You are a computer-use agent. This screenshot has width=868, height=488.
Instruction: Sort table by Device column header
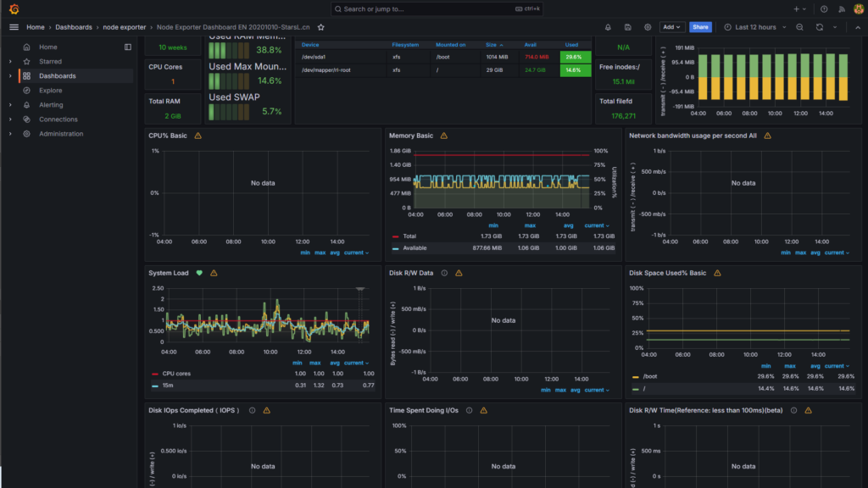(310, 45)
